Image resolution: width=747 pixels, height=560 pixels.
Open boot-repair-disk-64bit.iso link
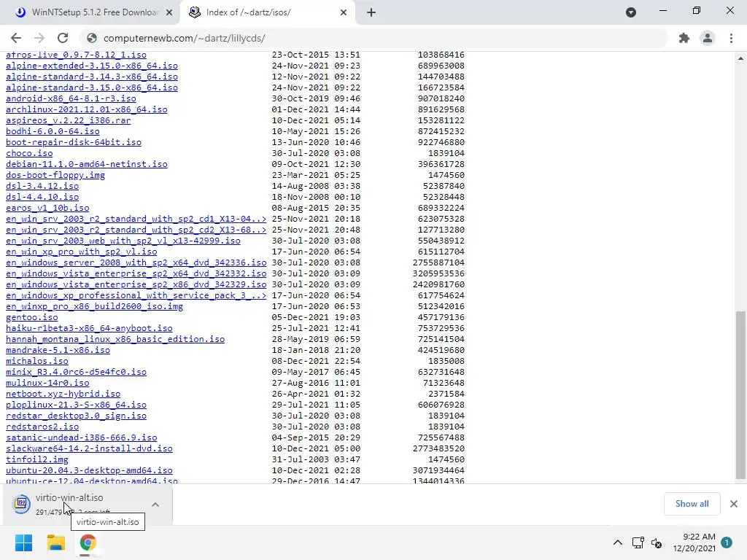coord(74,142)
